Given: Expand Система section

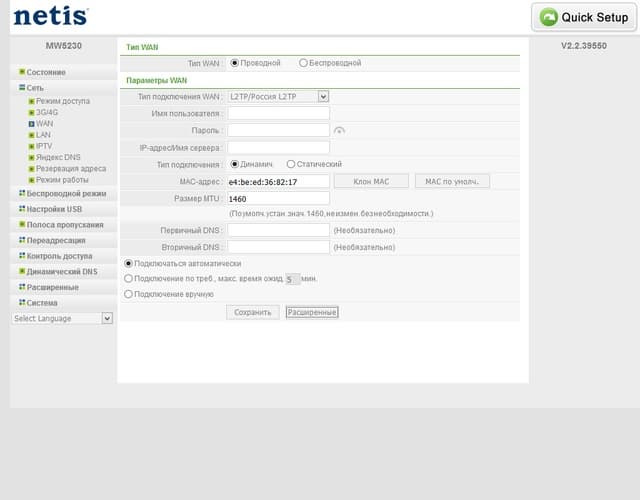Looking at the screenshot, I should [42, 303].
